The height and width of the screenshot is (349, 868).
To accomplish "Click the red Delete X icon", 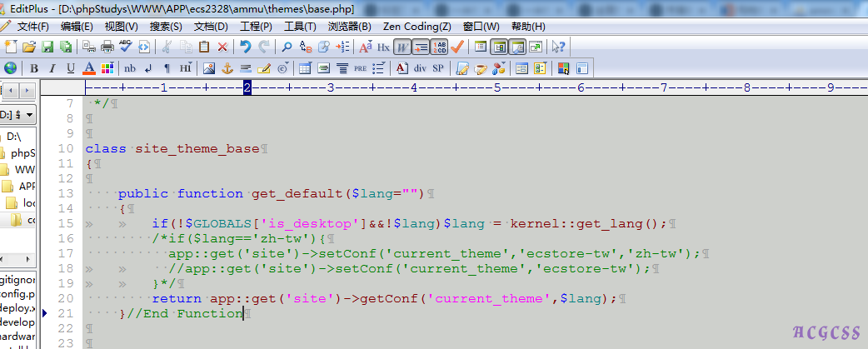I will 222,47.
